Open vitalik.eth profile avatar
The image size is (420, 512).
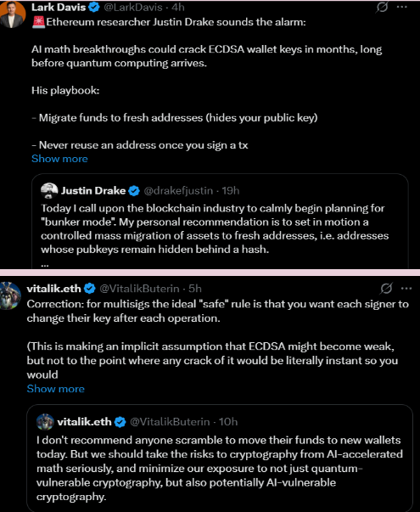[10, 295]
